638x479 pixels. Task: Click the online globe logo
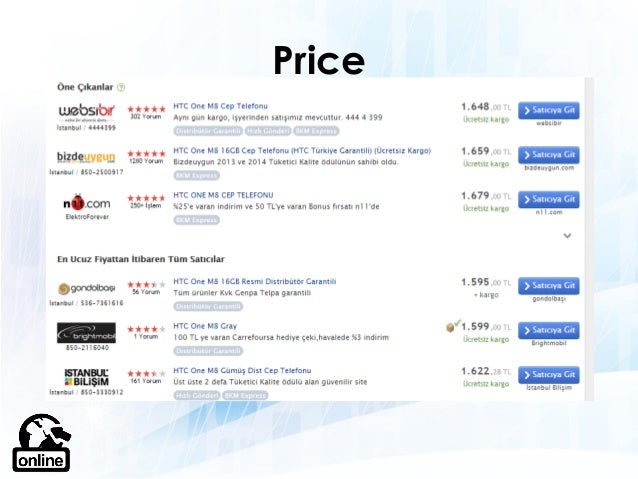(42, 443)
